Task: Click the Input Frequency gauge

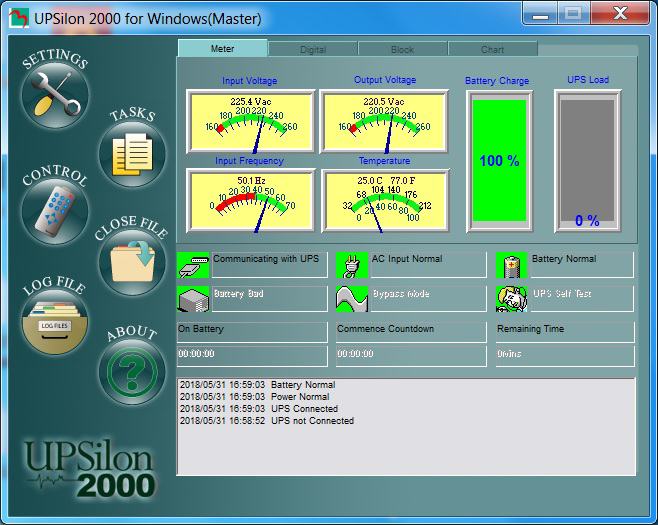Action: click(x=251, y=201)
